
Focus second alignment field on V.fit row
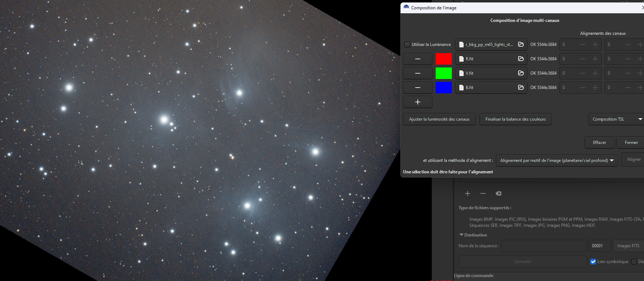[613, 73]
